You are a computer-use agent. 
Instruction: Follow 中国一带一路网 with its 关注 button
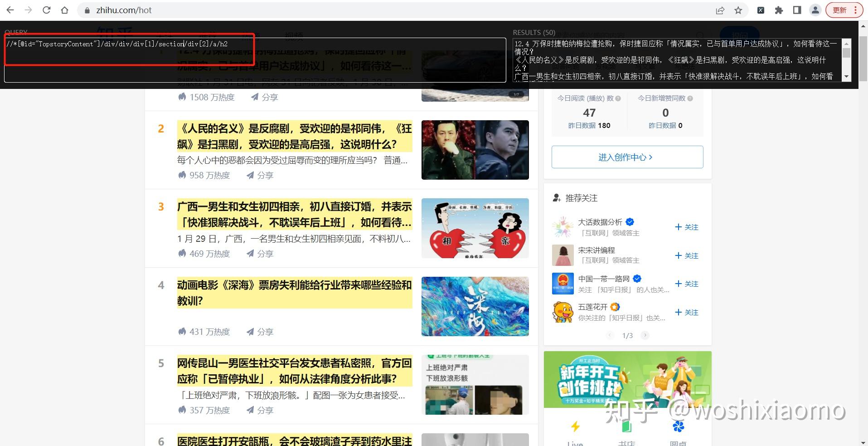pos(686,284)
